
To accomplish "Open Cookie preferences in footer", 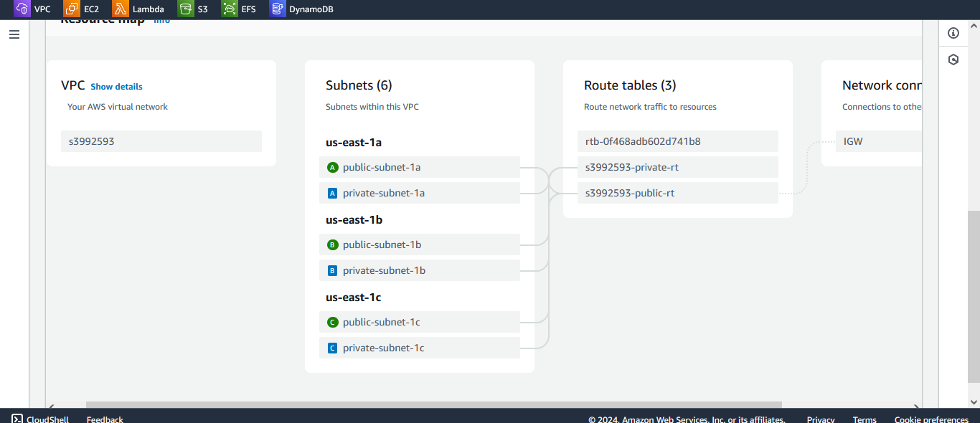I will 931,419.
